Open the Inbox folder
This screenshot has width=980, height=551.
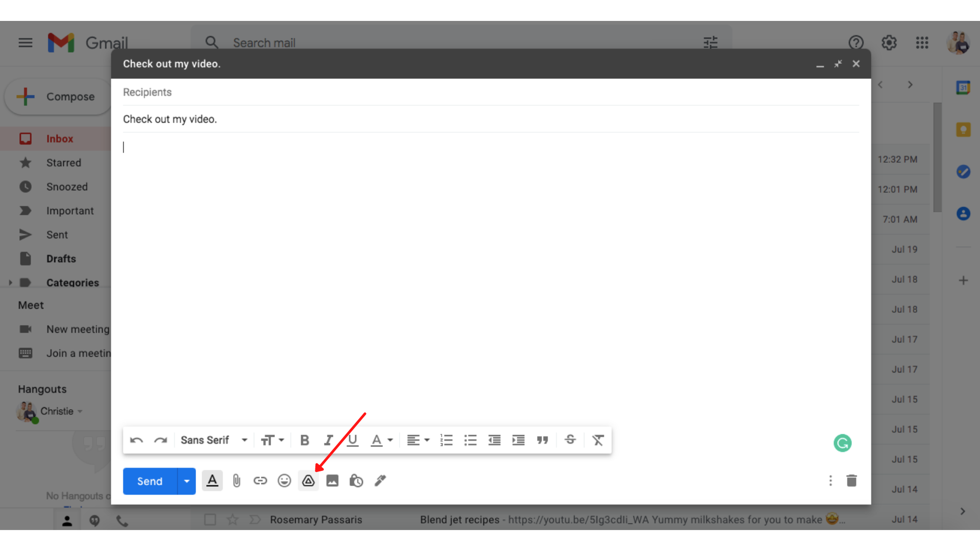pos(60,139)
